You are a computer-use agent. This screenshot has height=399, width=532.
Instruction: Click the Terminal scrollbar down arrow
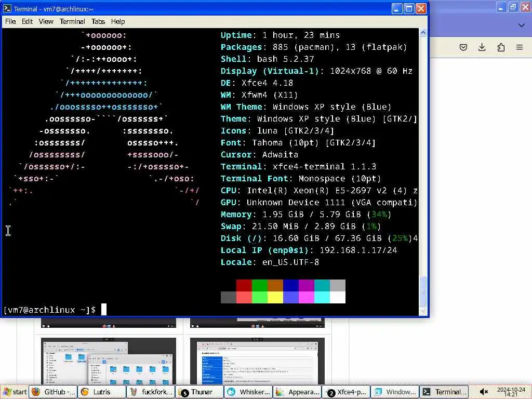[x=423, y=311]
